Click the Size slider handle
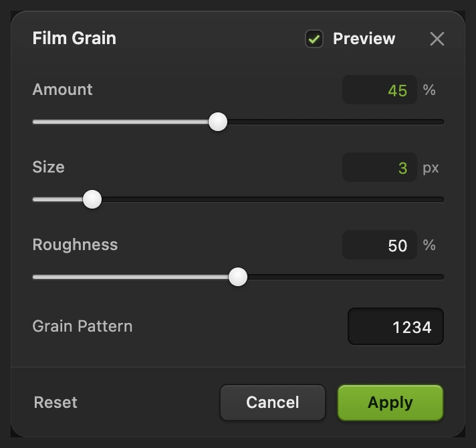 pos(92,199)
